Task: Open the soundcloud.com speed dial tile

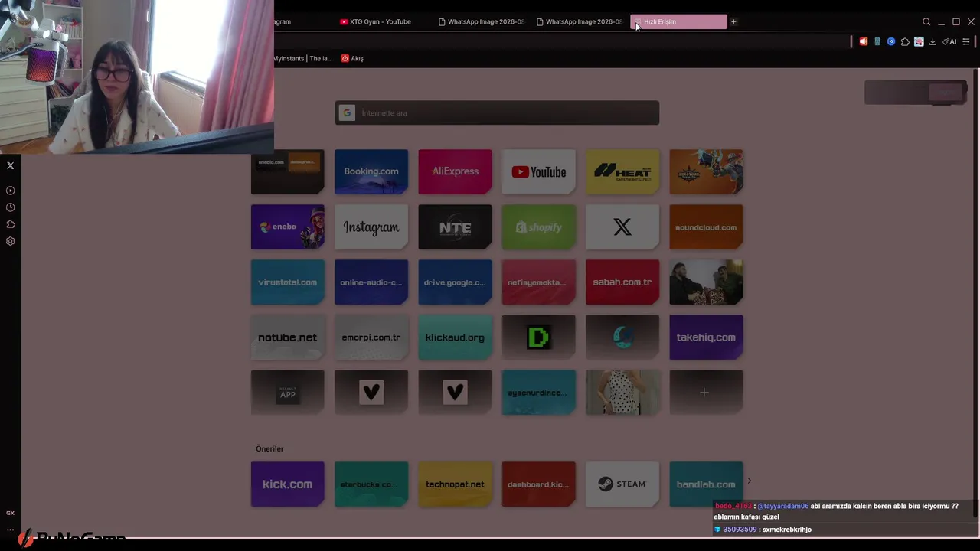Action: tap(706, 227)
